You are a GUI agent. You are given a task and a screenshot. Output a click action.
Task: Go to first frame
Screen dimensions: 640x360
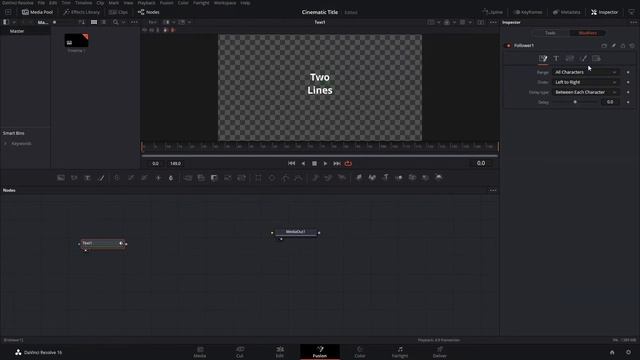click(x=291, y=163)
